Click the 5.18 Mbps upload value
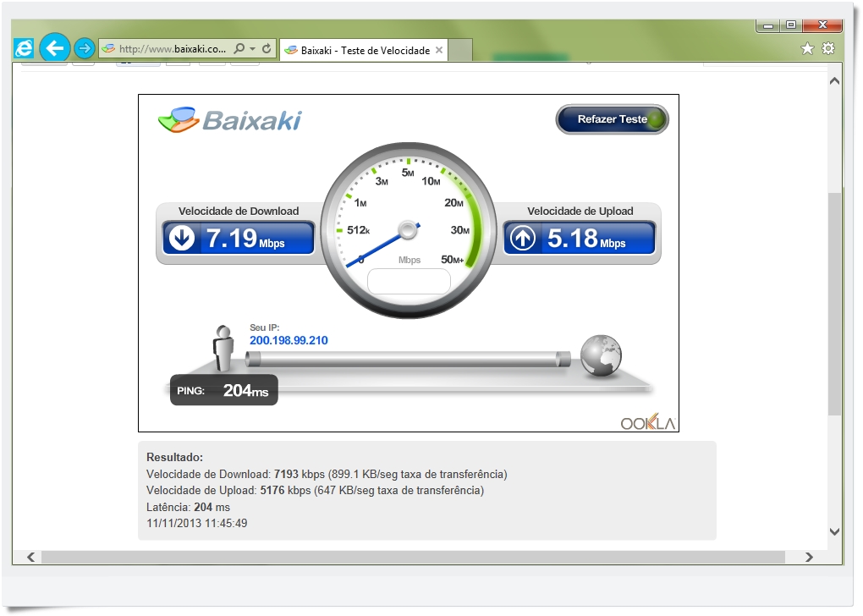 click(586, 239)
